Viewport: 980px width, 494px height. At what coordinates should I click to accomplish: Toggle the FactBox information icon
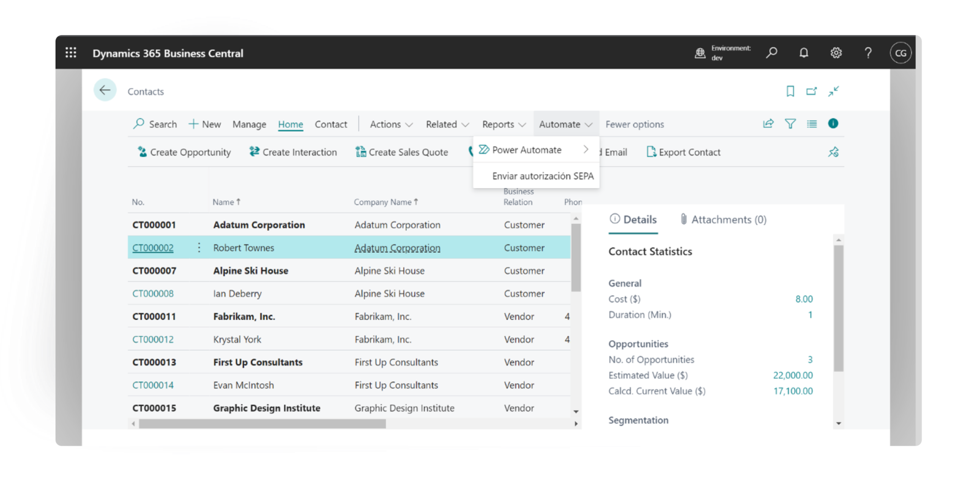tap(833, 123)
